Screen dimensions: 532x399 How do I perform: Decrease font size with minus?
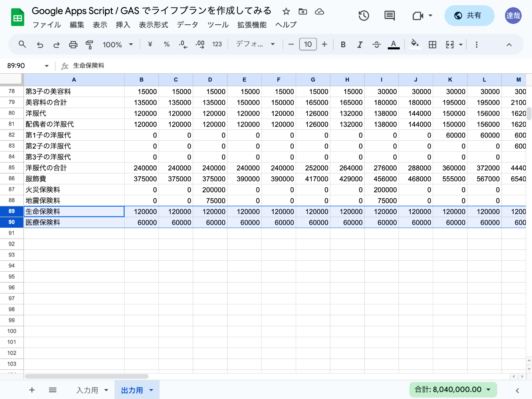[291, 44]
